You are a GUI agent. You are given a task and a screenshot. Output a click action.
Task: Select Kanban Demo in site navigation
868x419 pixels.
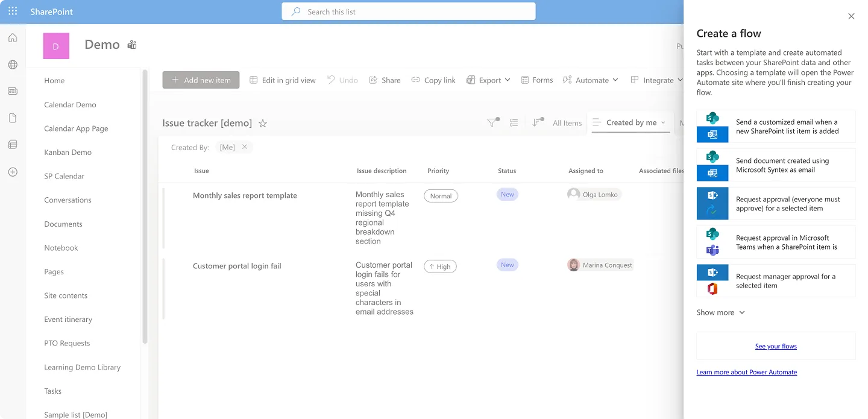coord(68,153)
